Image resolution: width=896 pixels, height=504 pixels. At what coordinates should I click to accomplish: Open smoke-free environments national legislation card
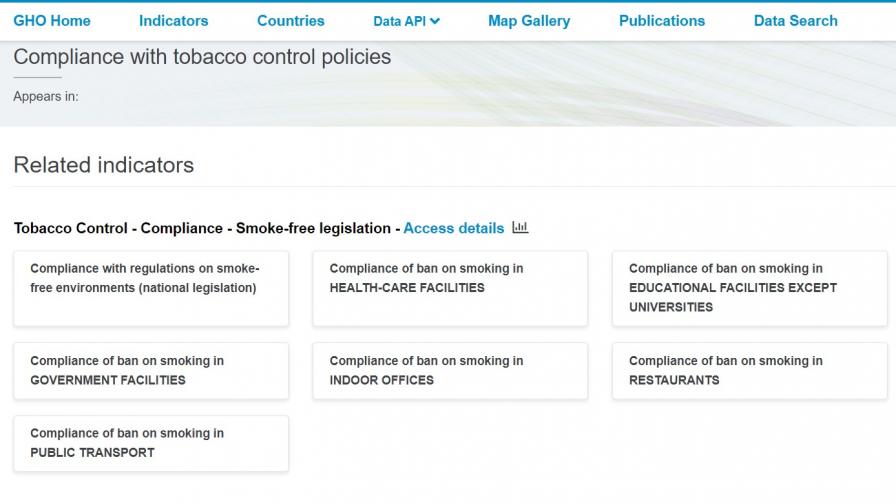point(151,288)
